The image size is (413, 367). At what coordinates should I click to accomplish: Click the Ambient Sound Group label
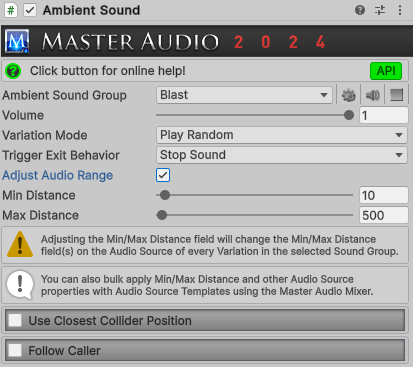pos(64,95)
